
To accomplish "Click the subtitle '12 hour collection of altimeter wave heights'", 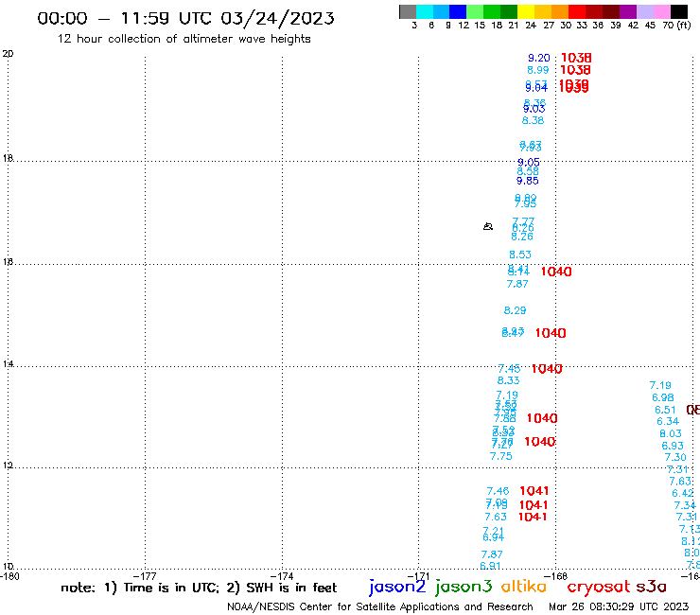I will 184,39.
